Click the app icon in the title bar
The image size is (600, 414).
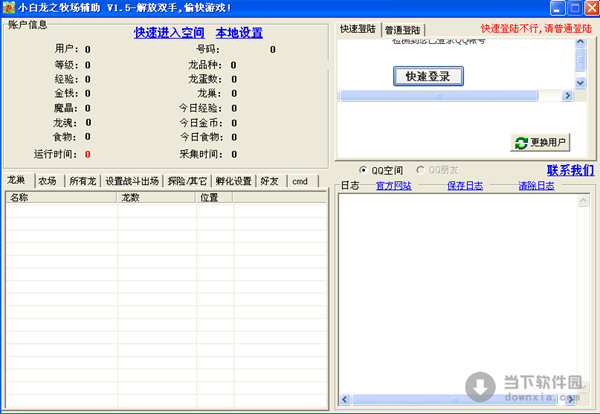[x=9, y=8]
